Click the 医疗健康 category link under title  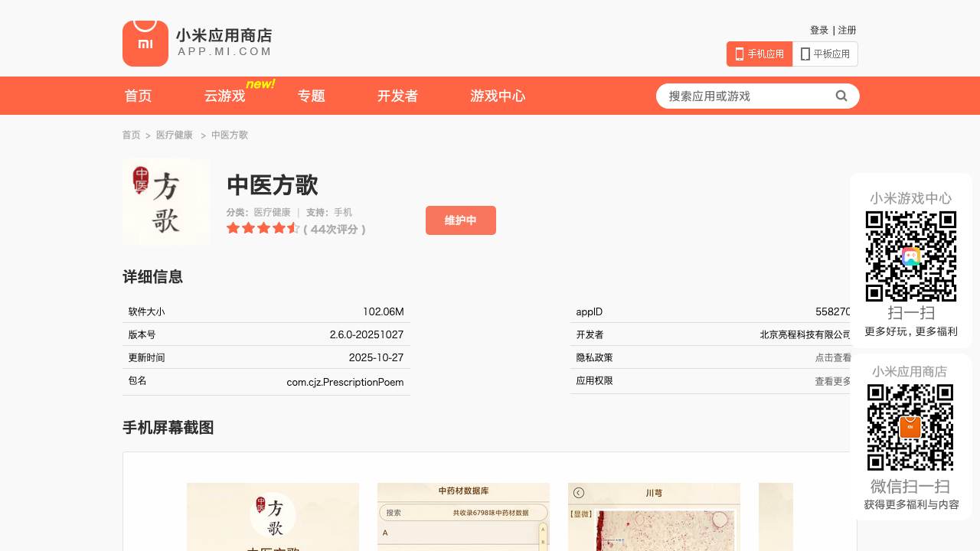click(273, 212)
